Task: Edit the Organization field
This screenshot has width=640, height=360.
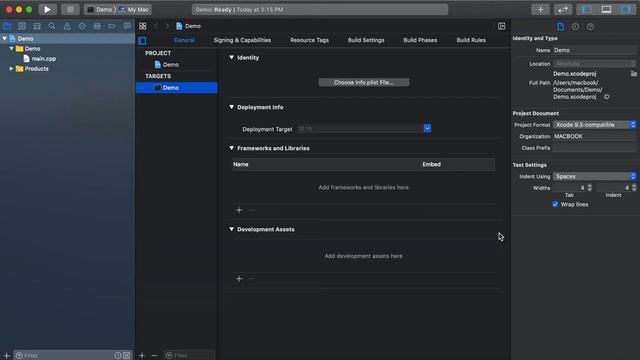Action: click(x=595, y=136)
